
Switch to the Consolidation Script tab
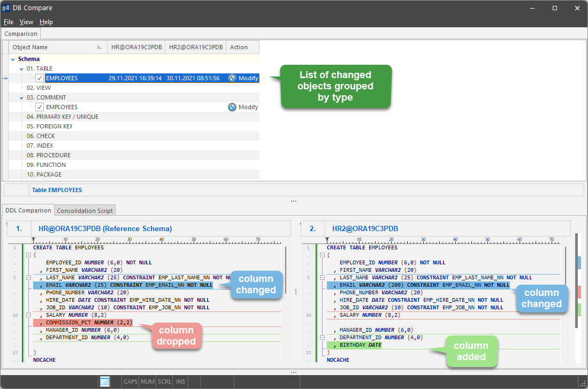[83, 210]
